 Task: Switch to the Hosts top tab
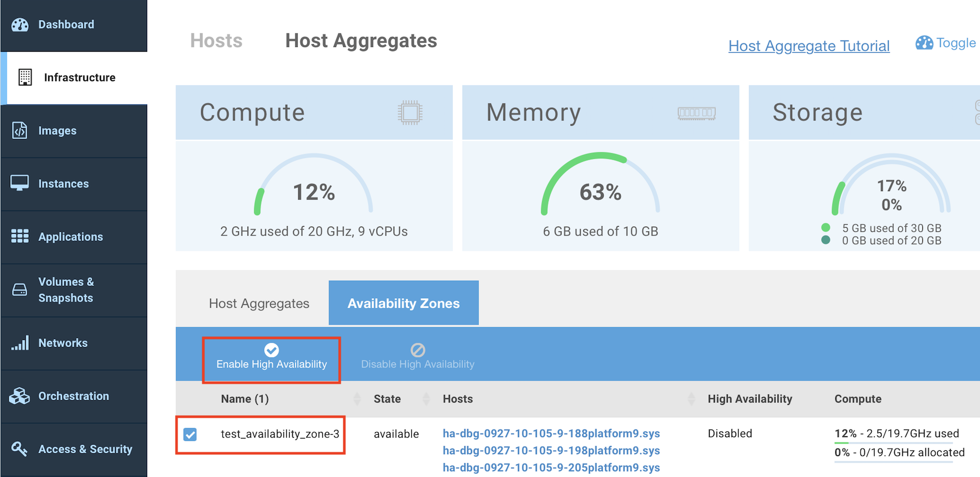pos(216,41)
